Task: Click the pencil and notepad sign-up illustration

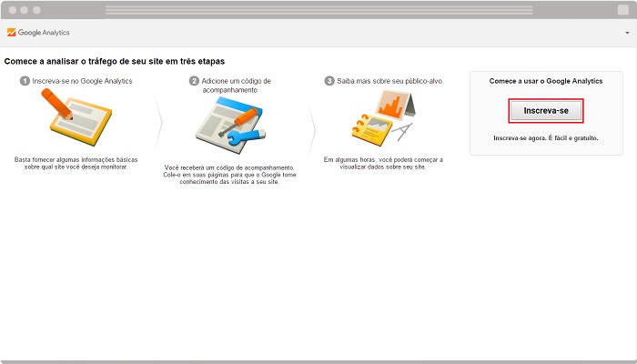Action: tap(76, 117)
